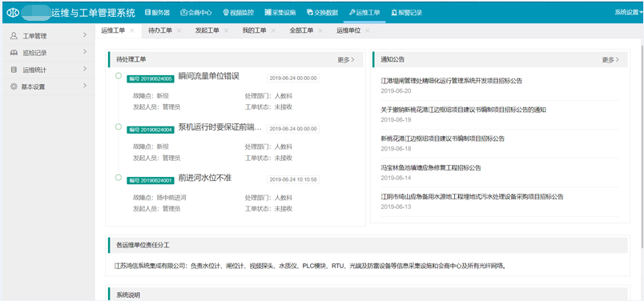Open 服务器 server icon in top navigation

tap(148, 13)
